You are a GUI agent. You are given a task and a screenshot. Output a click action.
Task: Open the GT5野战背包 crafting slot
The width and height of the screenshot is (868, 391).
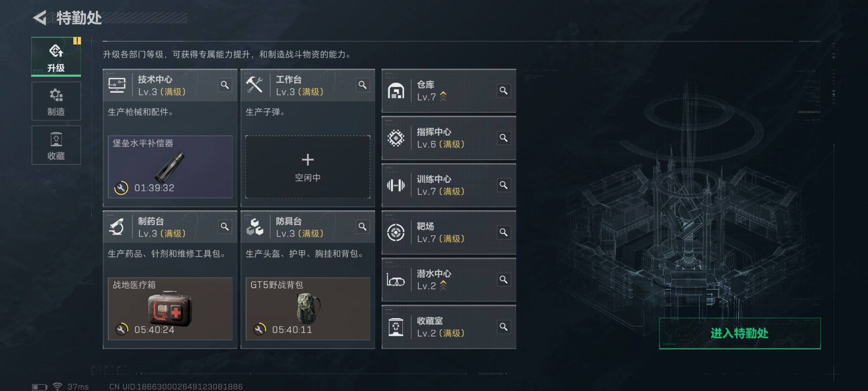[308, 309]
